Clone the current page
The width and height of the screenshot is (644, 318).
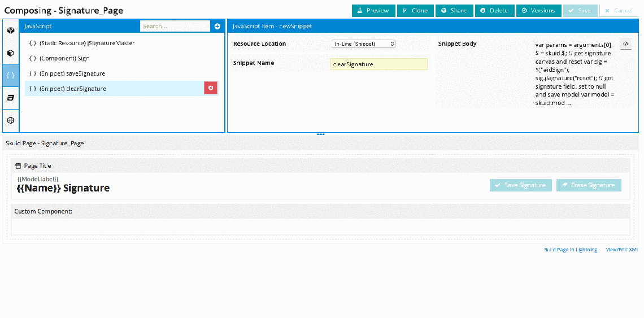pyautogui.click(x=415, y=11)
